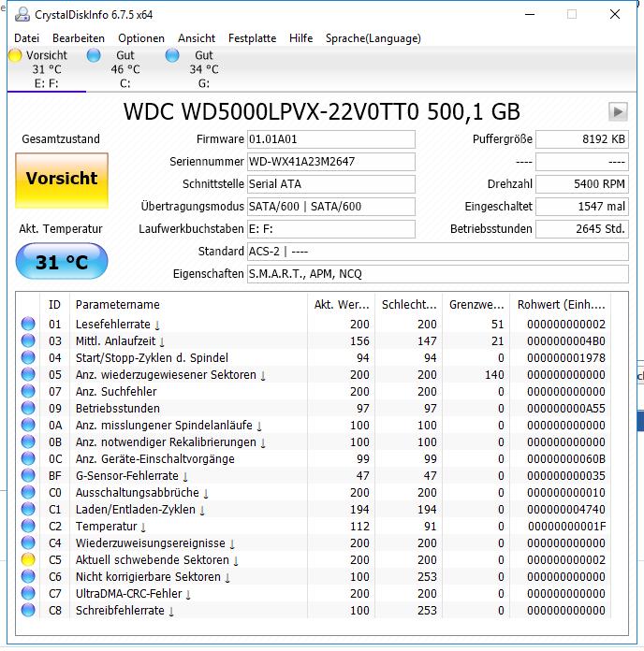
Task: Click raw value 000000000A55
Action: click(566, 408)
